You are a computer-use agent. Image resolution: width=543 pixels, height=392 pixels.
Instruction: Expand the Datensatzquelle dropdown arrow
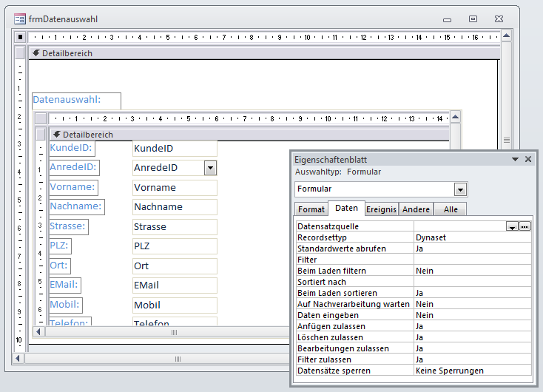[511, 226]
